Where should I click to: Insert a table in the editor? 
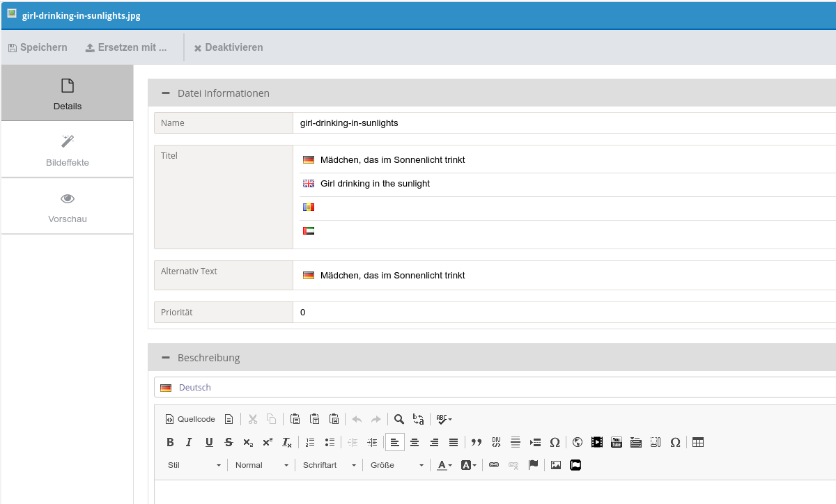pyautogui.click(x=698, y=442)
